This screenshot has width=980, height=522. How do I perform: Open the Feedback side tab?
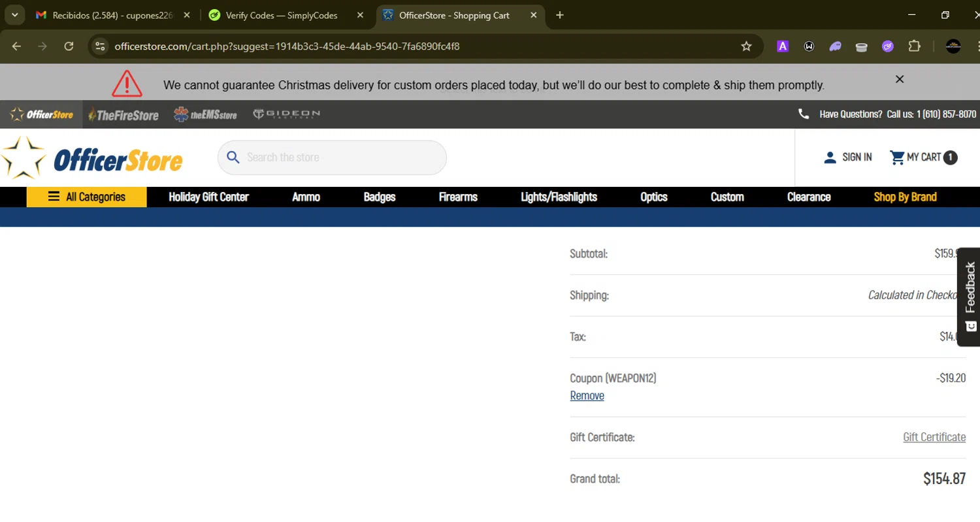[x=970, y=297]
